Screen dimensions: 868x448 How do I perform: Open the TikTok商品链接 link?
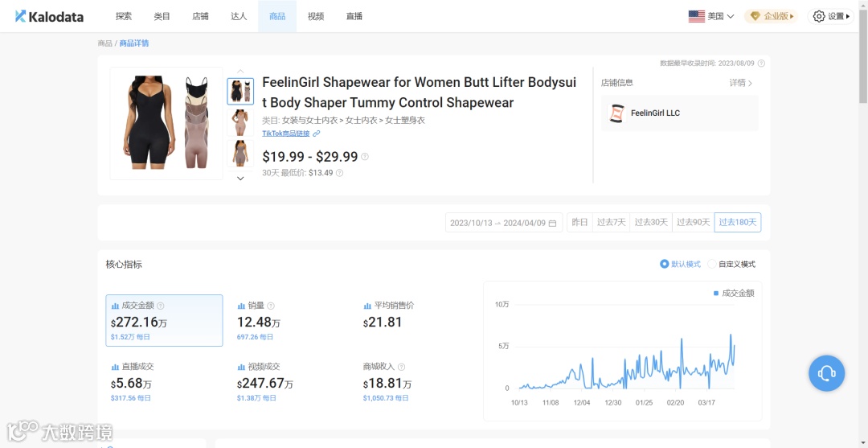285,134
